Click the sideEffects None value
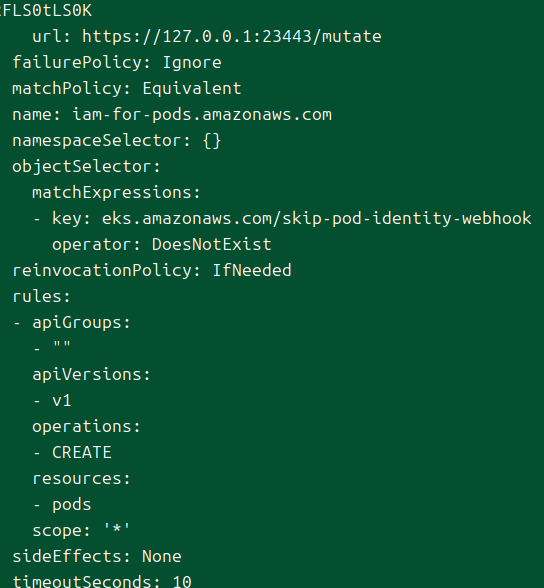Screen dimensions: 544x588 pos(162,556)
